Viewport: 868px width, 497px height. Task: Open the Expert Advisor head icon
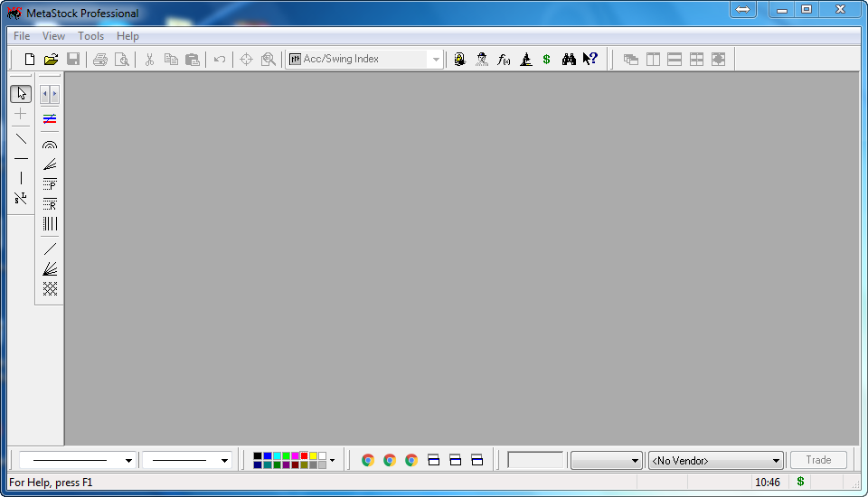pos(459,60)
